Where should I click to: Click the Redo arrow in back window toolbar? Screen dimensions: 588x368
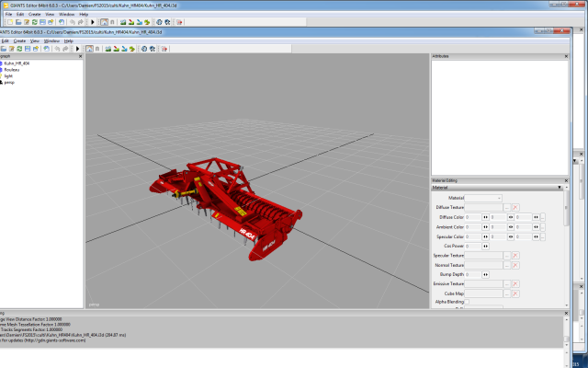[x=80, y=22]
